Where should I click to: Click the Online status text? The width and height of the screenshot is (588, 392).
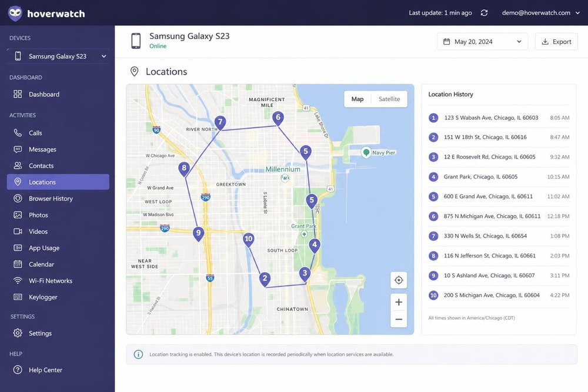158,46
